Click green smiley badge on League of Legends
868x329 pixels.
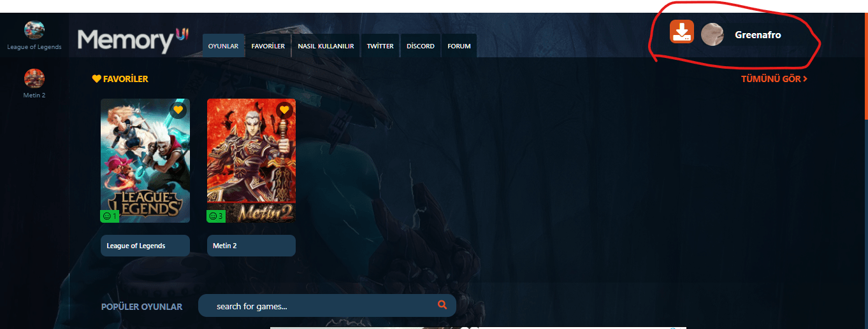(x=109, y=216)
